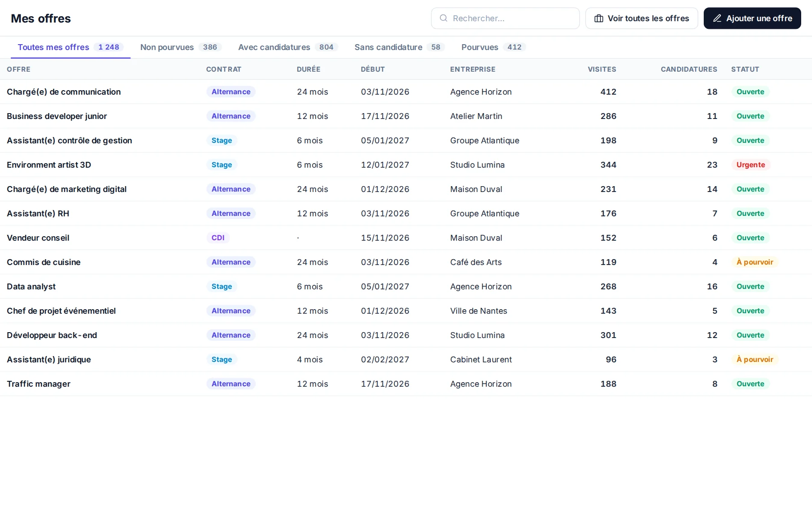Image resolution: width=812 pixels, height=512 pixels.
Task: Open the Chargé(e) de communication offer
Action: (x=64, y=92)
